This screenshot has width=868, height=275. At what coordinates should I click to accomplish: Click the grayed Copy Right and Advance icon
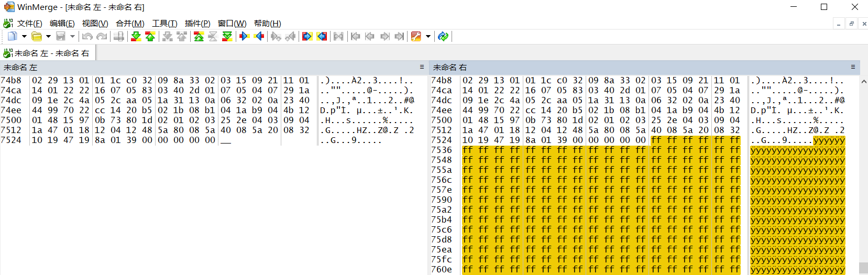[276, 36]
